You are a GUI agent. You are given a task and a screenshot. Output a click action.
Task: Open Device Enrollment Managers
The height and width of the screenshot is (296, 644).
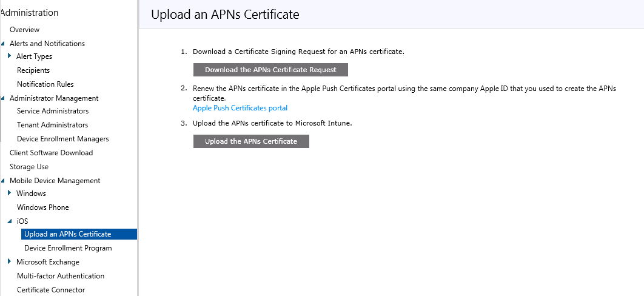(x=63, y=139)
